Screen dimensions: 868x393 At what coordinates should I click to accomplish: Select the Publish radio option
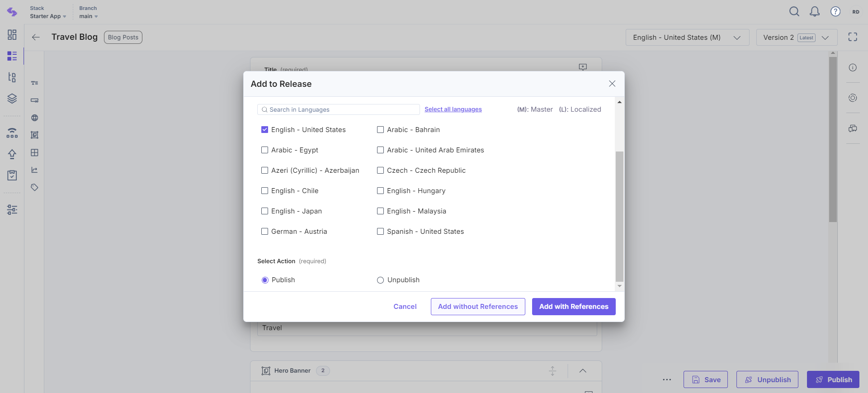[x=265, y=280]
